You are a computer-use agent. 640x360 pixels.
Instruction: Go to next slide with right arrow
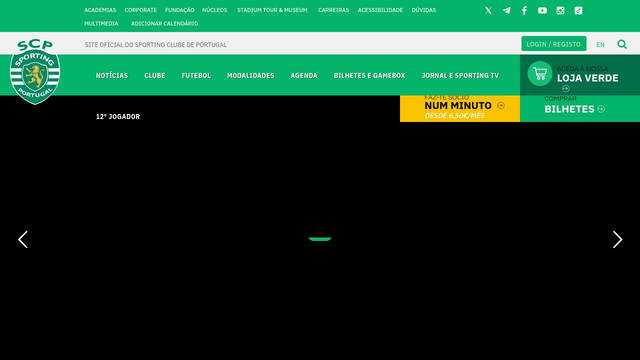pos(618,240)
